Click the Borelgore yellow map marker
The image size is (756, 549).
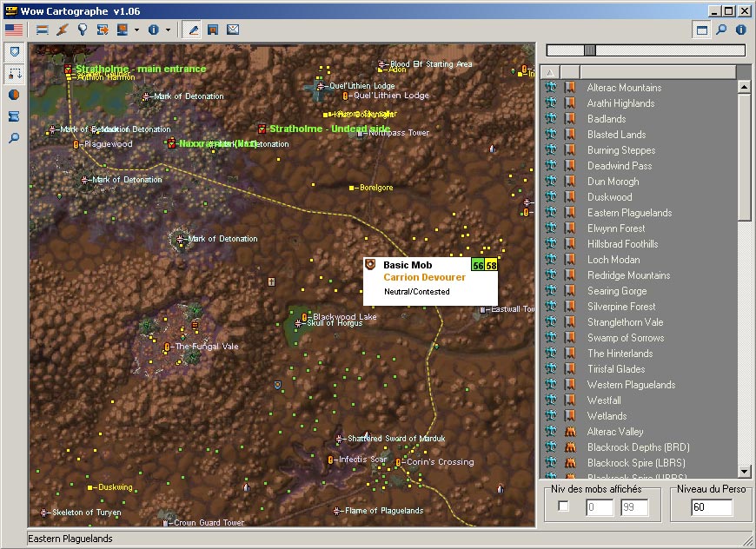point(351,188)
